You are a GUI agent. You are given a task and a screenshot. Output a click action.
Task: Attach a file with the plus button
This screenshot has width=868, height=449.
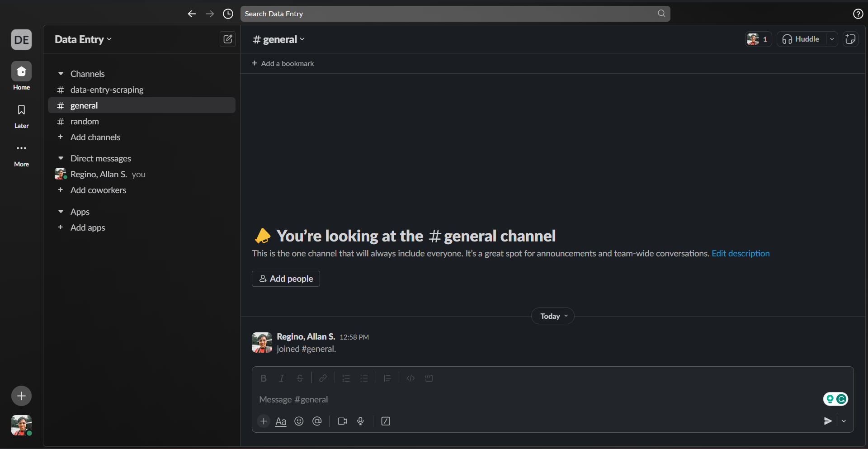coord(264,421)
